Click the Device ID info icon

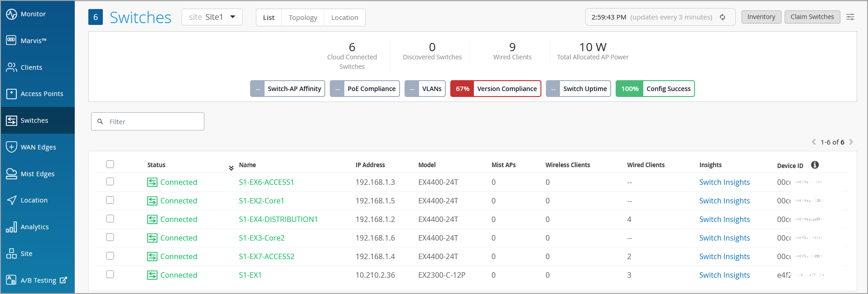click(815, 165)
